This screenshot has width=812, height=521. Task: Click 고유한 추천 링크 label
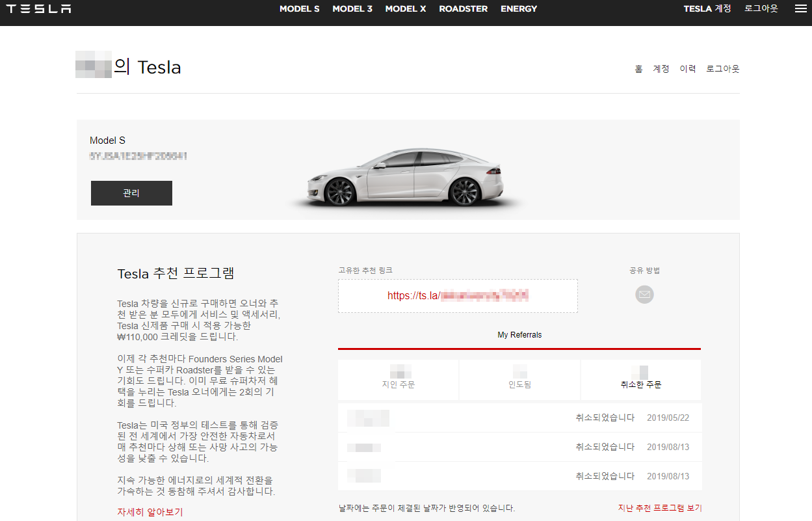point(365,270)
